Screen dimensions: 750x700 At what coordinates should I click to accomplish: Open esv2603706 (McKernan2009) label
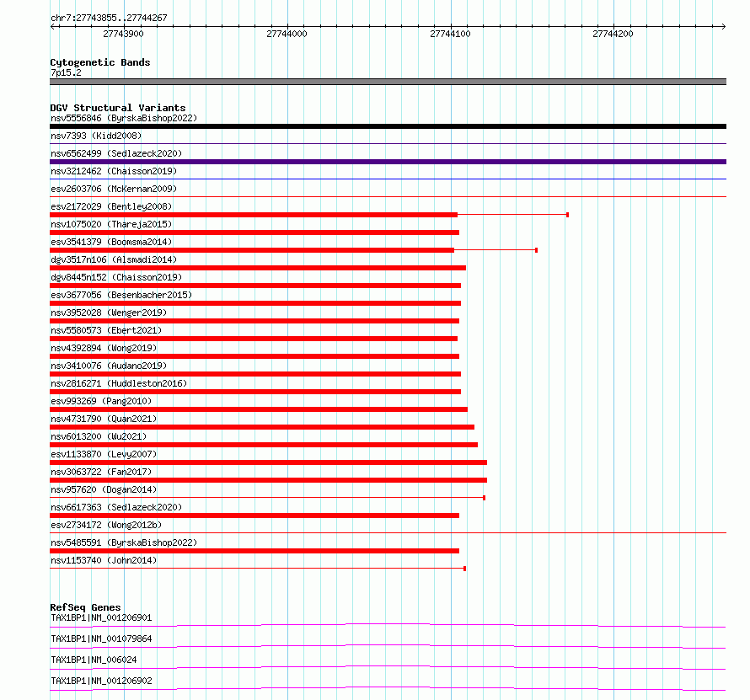point(114,189)
